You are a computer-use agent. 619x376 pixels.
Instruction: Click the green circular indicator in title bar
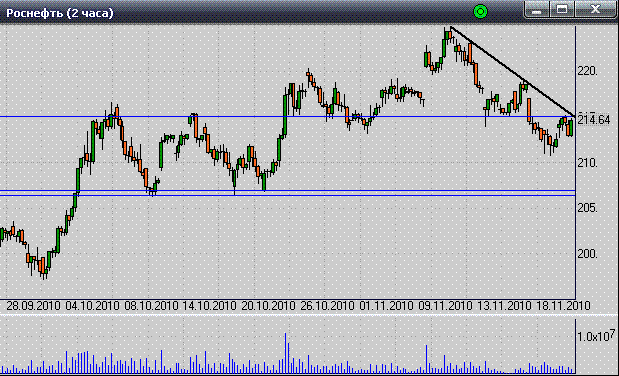click(480, 12)
